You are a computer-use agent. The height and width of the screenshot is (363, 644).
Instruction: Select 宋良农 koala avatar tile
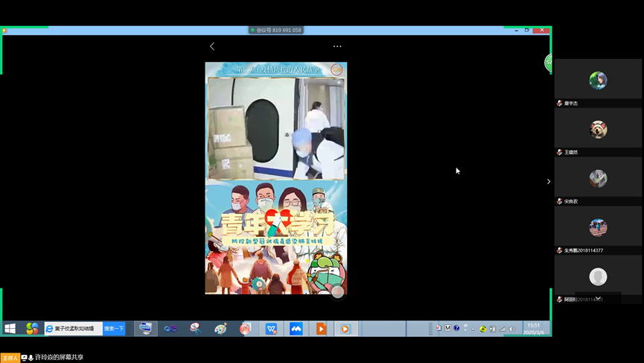pos(598,178)
